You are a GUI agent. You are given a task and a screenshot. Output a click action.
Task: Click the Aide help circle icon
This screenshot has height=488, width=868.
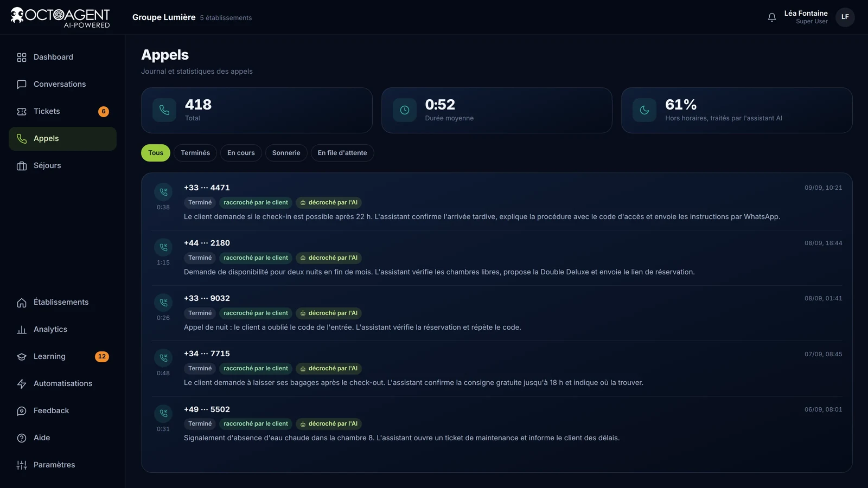[x=22, y=438]
